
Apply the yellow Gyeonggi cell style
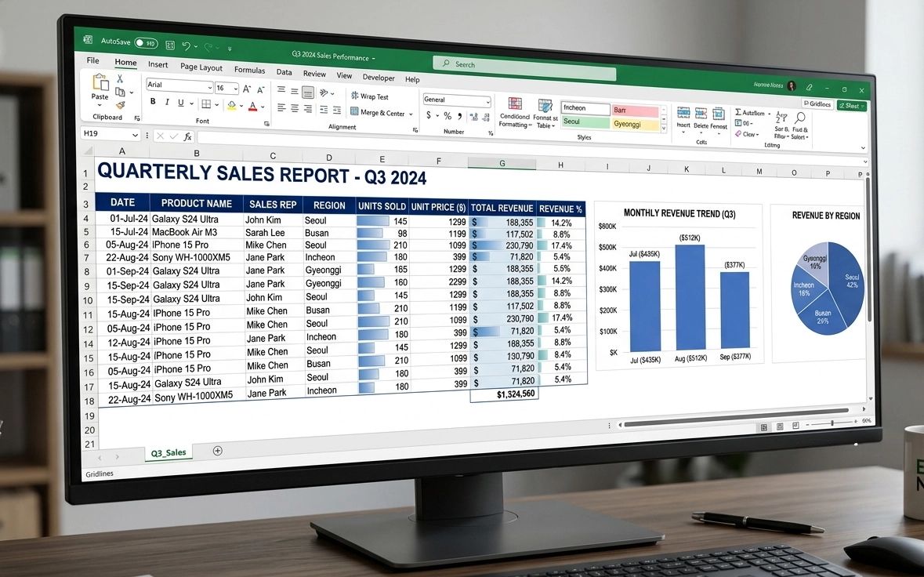point(635,125)
